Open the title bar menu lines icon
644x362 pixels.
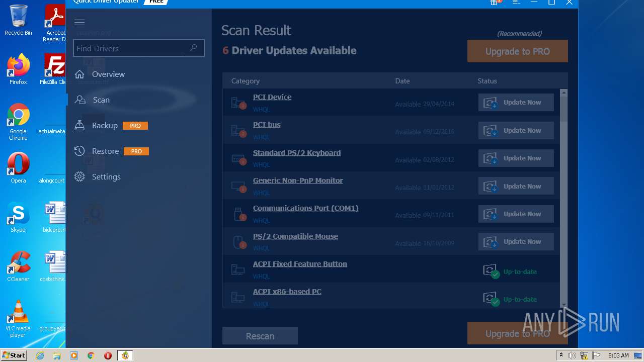(516, 2)
